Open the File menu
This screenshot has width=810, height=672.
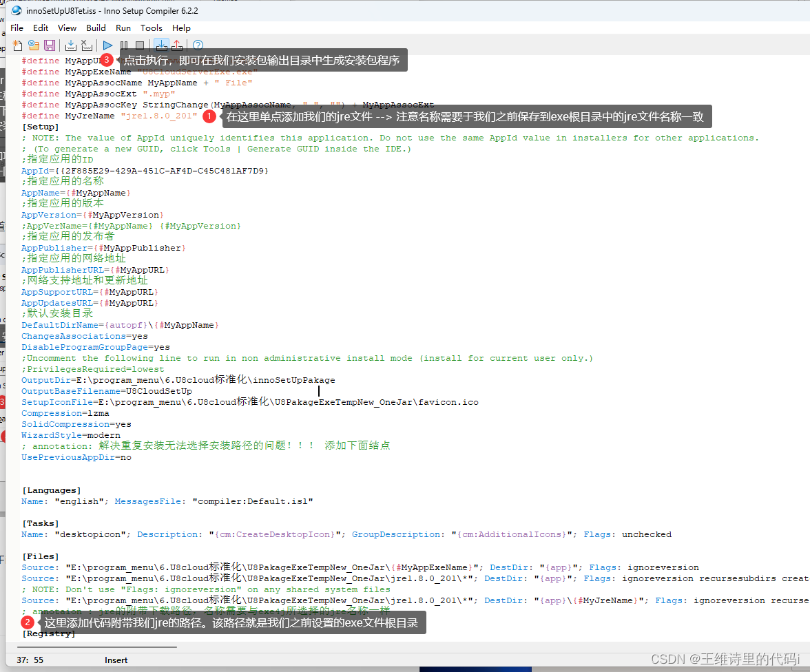click(x=17, y=28)
